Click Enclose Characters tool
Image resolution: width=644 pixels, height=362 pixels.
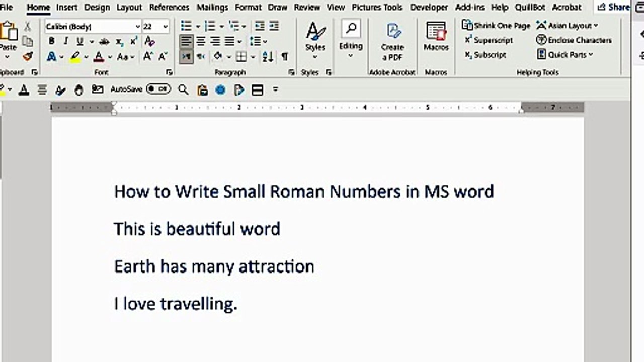tap(574, 40)
